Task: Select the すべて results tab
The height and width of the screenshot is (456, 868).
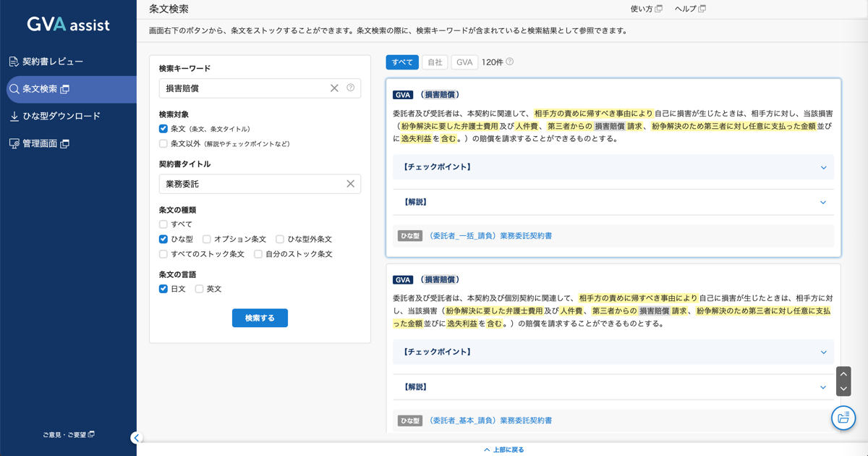Action: (x=402, y=62)
